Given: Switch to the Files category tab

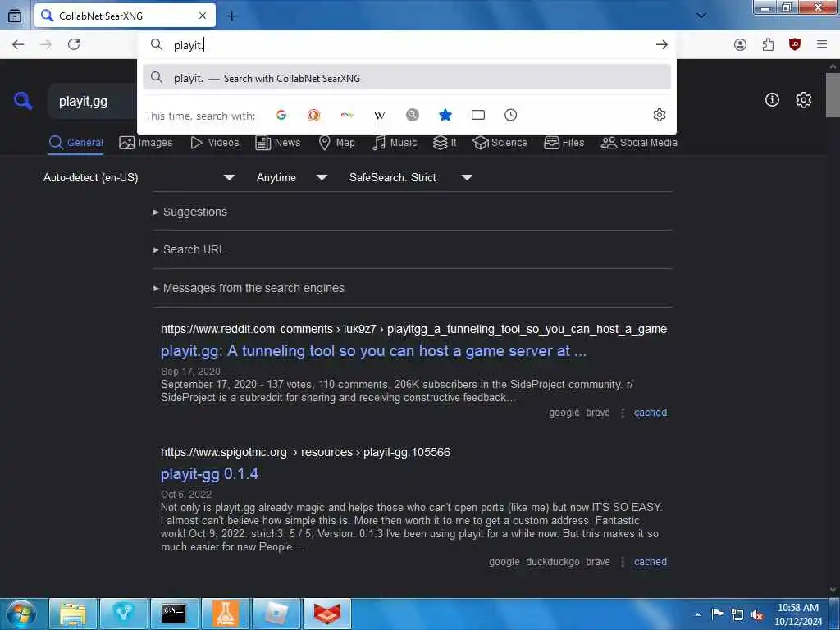Looking at the screenshot, I should [564, 143].
